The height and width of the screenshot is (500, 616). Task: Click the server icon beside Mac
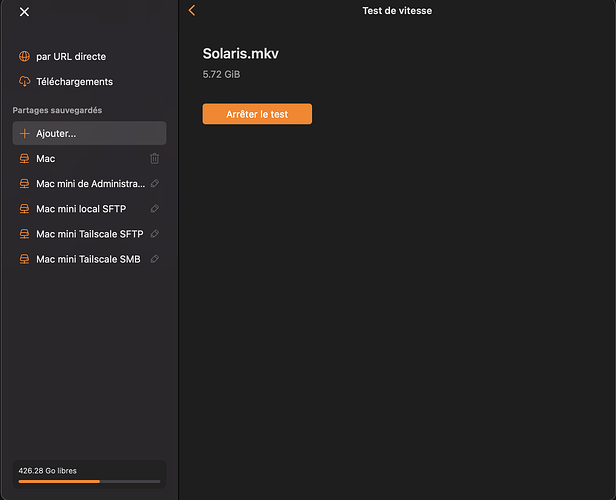24,159
